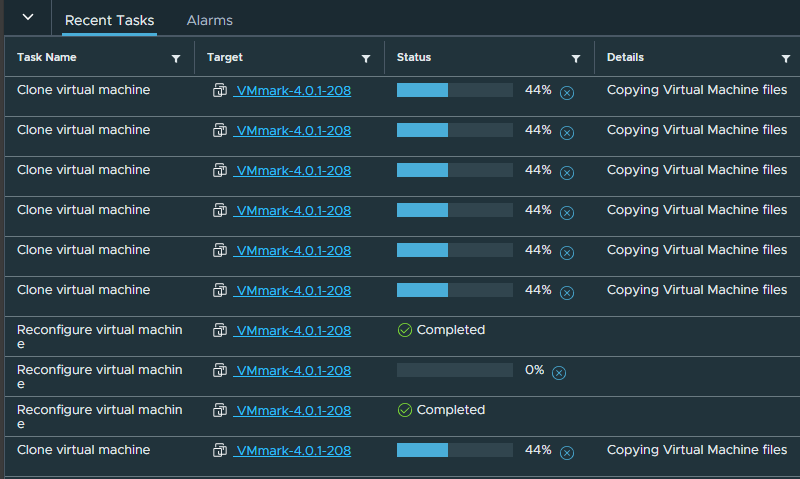Switch to the Alarms tab

209,20
